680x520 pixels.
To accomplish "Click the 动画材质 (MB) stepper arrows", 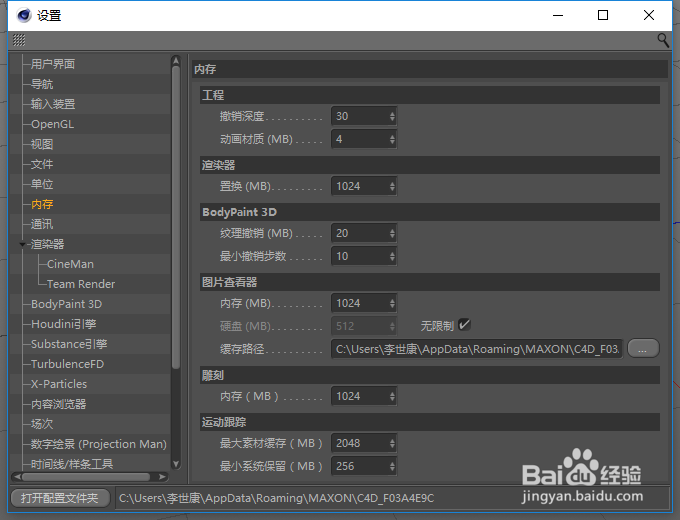I will click(392, 139).
